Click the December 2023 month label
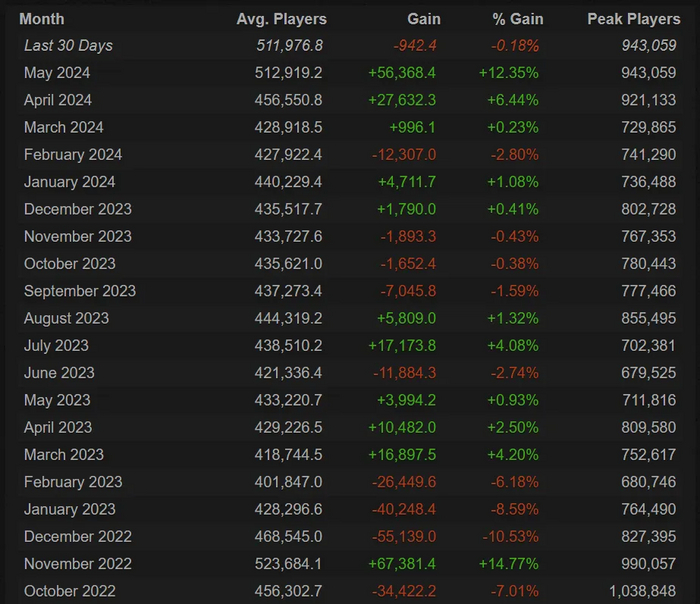This screenshot has width=700, height=604. point(78,209)
